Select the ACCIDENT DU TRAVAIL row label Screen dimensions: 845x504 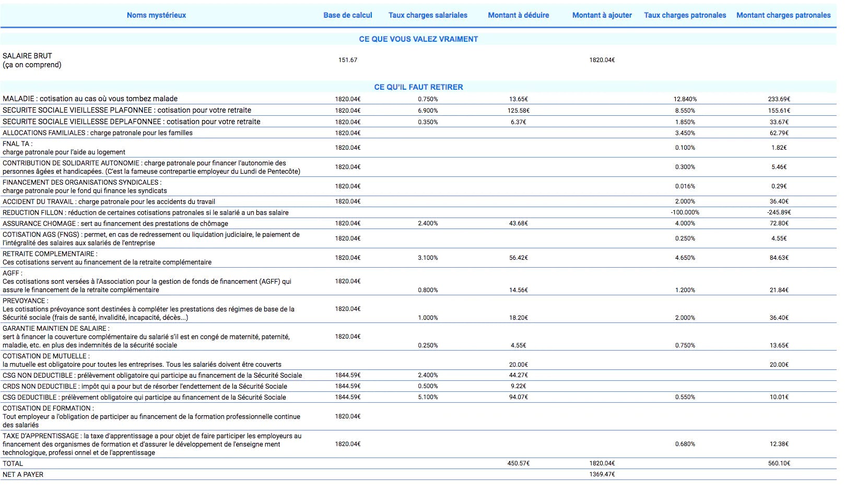109,201
